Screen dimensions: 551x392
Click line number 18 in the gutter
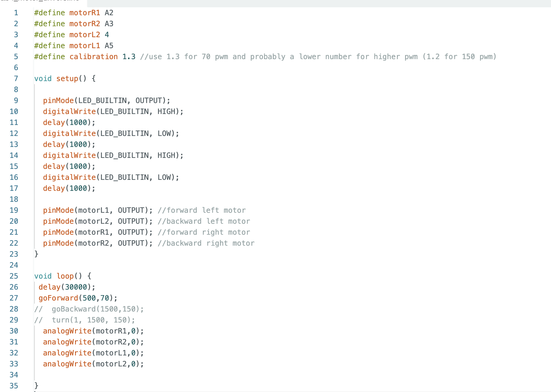14,199
